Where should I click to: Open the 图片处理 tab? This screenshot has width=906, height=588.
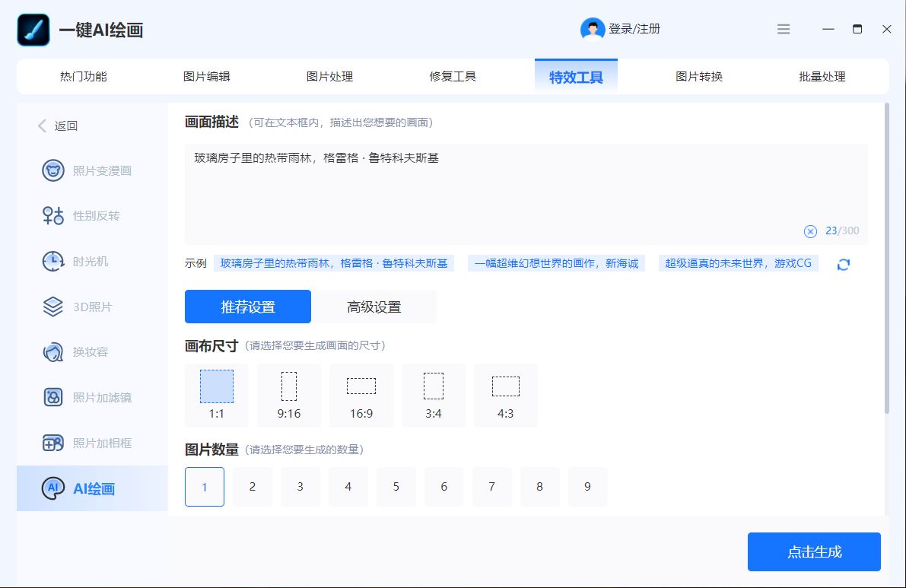[330, 76]
